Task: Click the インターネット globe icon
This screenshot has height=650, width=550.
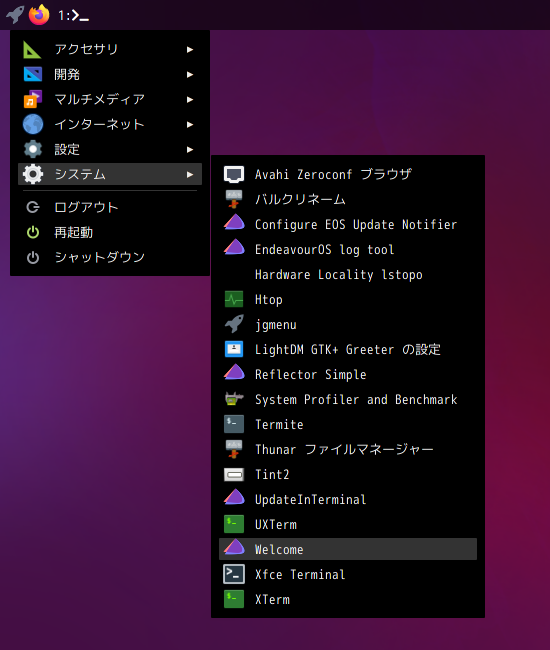Action: (32, 124)
